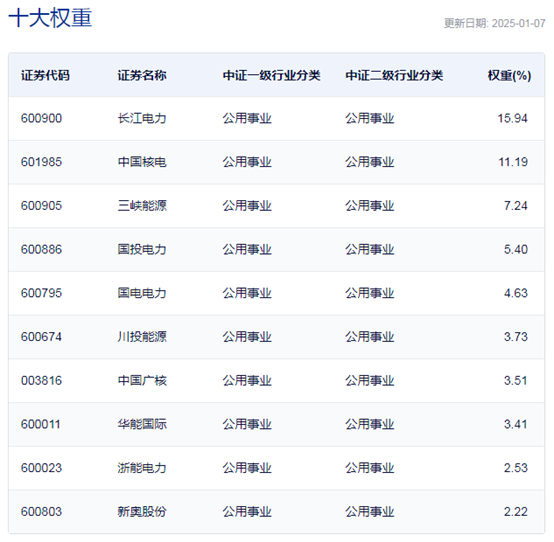Select security code 600023

pyautogui.click(x=41, y=468)
